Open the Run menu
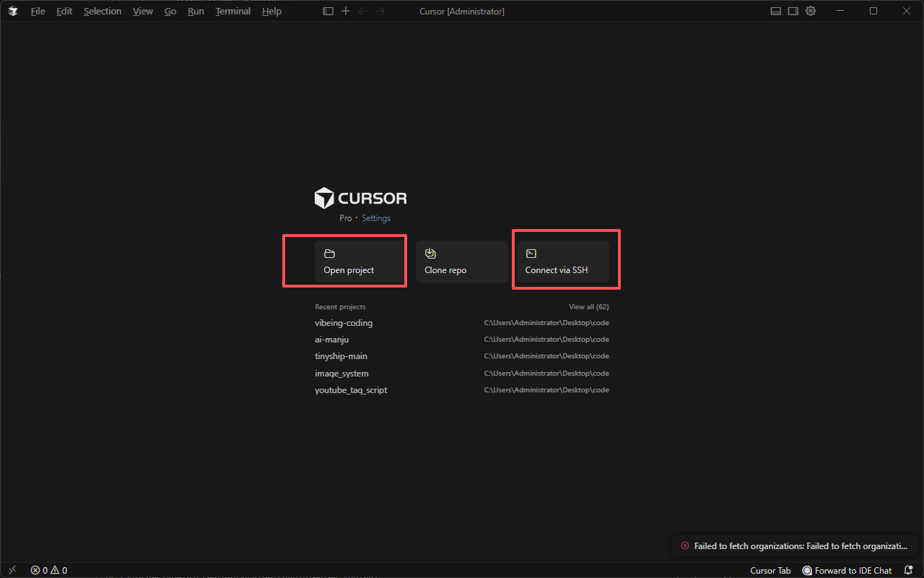This screenshot has height=578, width=924. coord(196,11)
